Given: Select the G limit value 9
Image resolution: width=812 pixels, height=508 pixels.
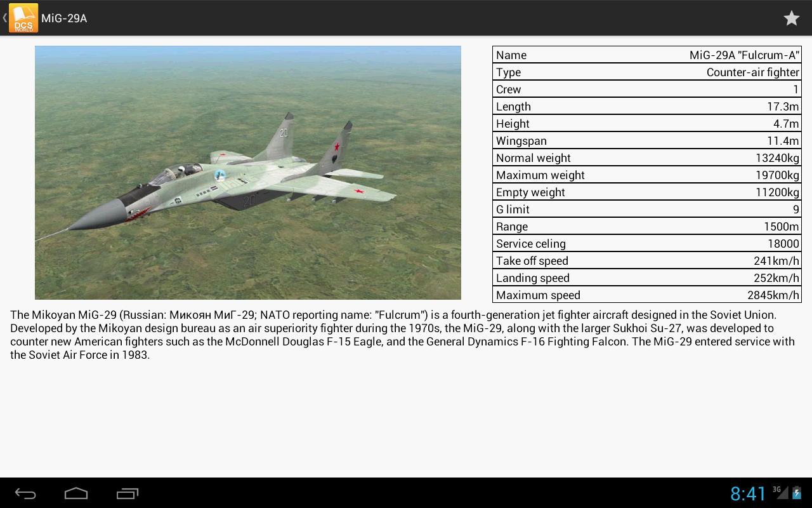Looking at the screenshot, I should 796,210.
